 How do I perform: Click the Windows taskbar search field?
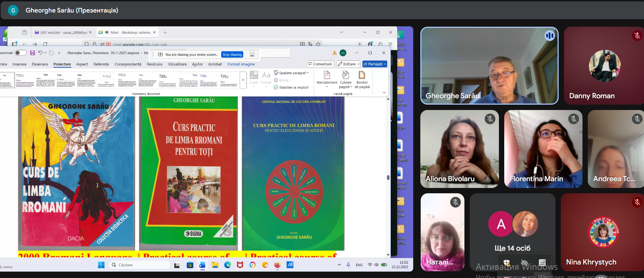click(x=139, y=265)
